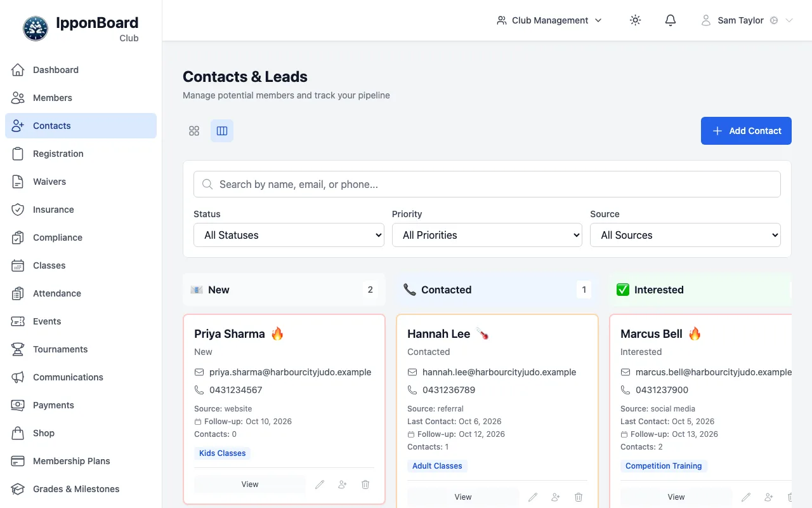
Task: Open the Club Management dropdown
Action: (x=549, y=20)
